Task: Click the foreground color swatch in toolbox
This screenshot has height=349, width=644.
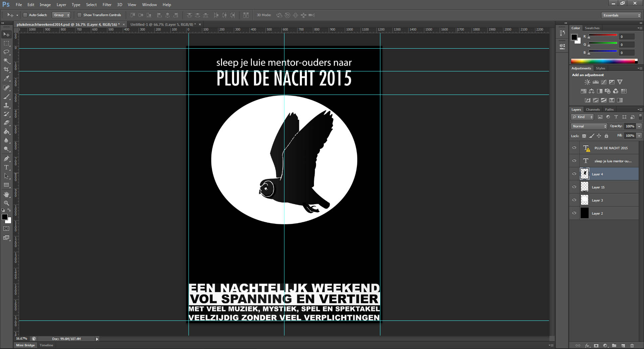Action: click(x=5, y=217)
